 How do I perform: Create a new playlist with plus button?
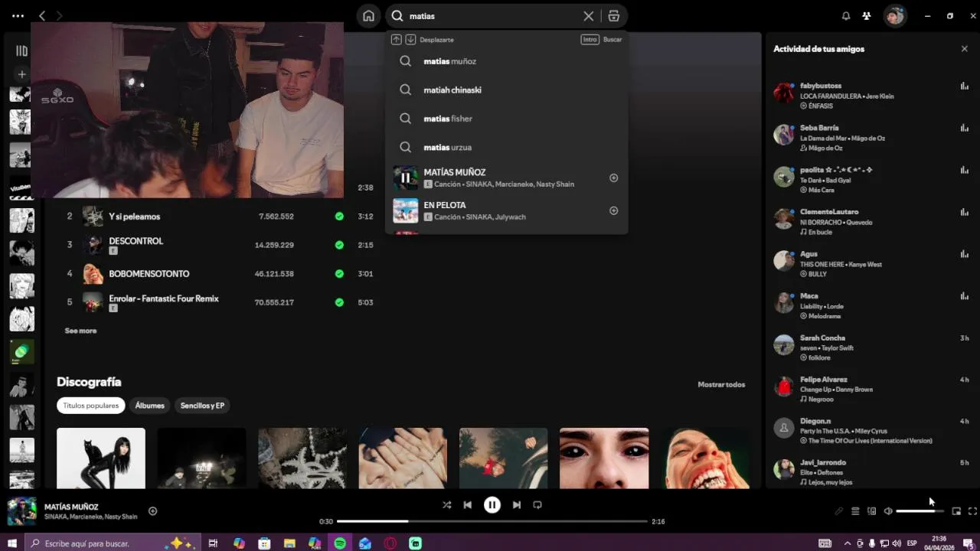21,74
